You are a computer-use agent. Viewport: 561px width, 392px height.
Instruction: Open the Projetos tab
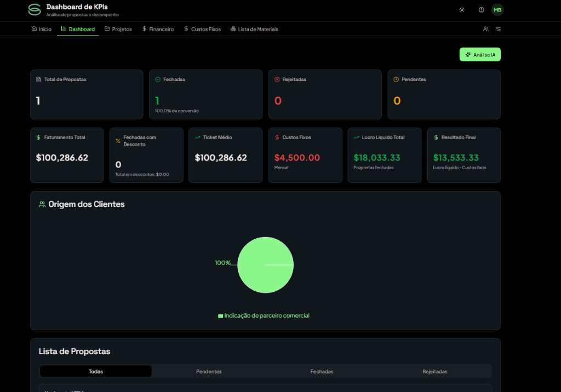[118, 29]
